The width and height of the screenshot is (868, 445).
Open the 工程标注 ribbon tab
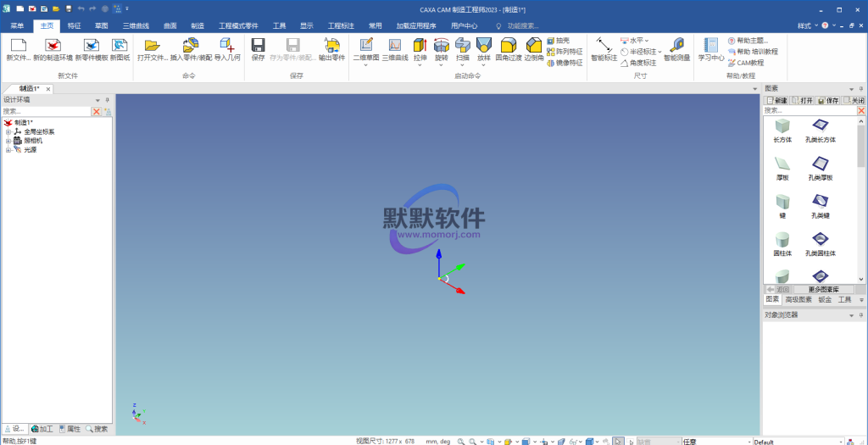(341, 26)
